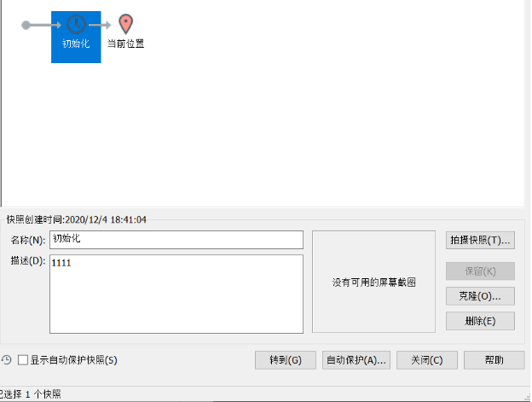Go to snapshot using 转到(G)
The height and width of the screenshot is (402, 532).
click(286, 360)
